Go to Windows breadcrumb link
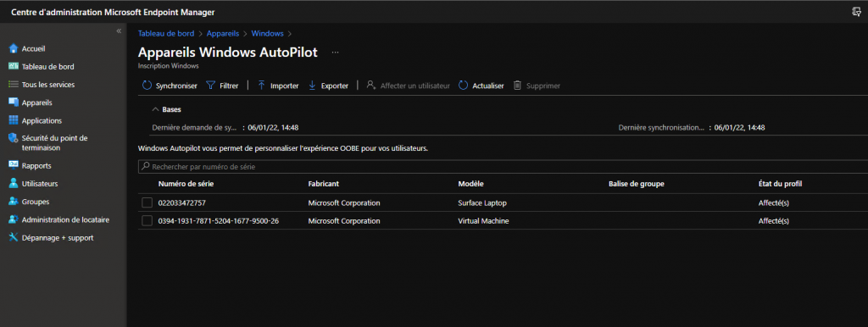Screen dimensions: 868x327 pyautogui.click(x=267, y=34)
